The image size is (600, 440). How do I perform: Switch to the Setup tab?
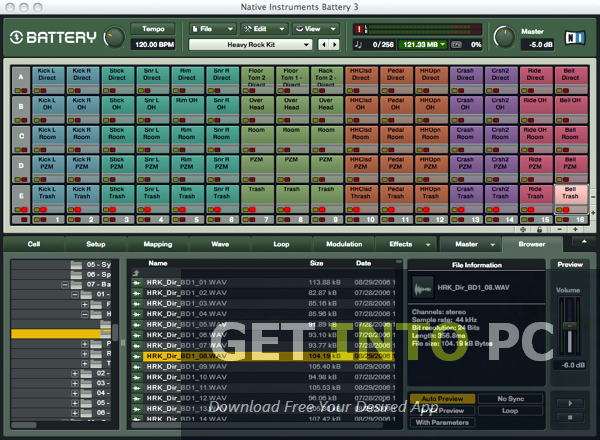pyautogui.click(x=96, y=244)
